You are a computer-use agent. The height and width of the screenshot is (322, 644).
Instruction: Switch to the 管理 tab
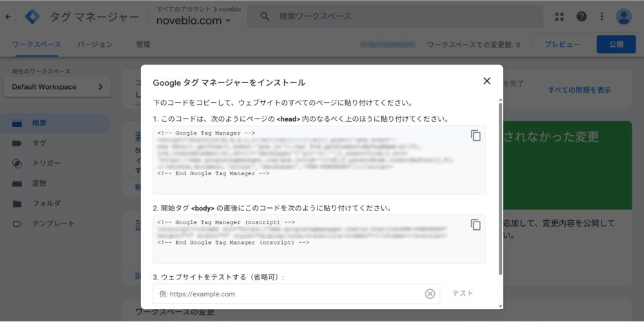tap(143, 44)
